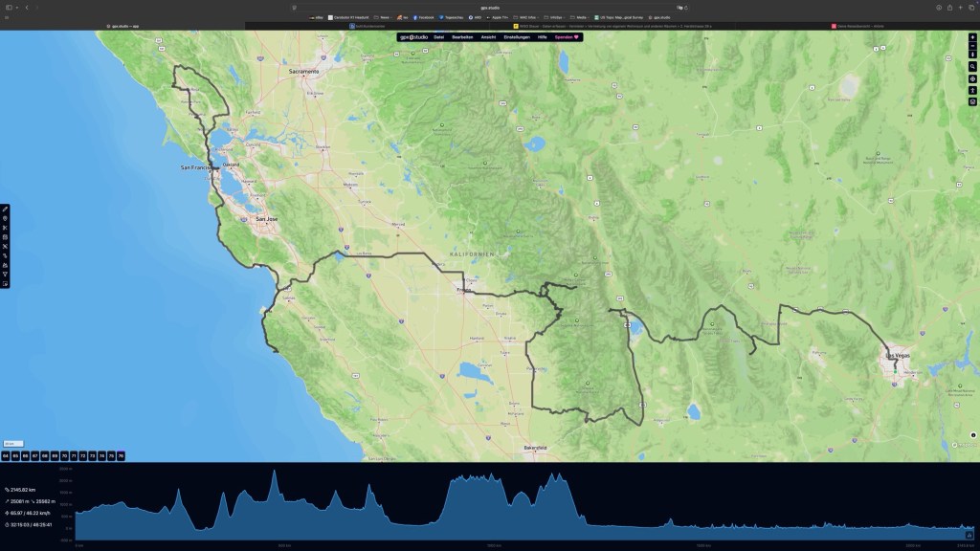Select the route planning pencil tool

pyautogui.click(x=5, y=209)
